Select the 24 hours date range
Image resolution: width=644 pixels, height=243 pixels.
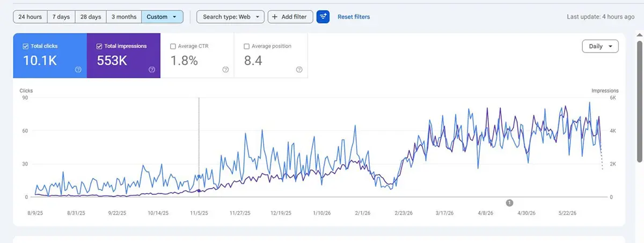point(30,17)
